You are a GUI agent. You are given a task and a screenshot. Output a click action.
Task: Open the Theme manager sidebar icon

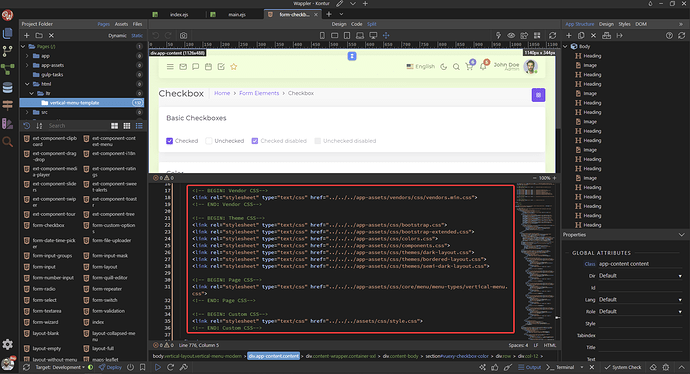(x=7, y=124)
